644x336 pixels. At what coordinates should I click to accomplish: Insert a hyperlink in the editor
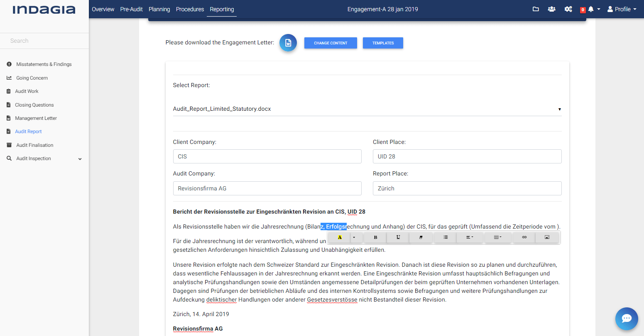524,237
